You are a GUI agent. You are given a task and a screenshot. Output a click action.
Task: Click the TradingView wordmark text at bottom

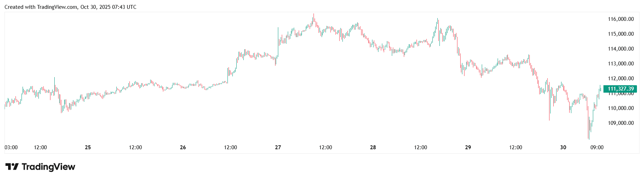pos(48,167)
